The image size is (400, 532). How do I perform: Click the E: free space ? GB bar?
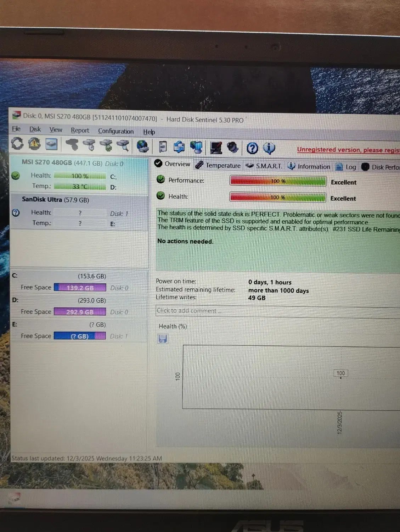tap(80, 336)
